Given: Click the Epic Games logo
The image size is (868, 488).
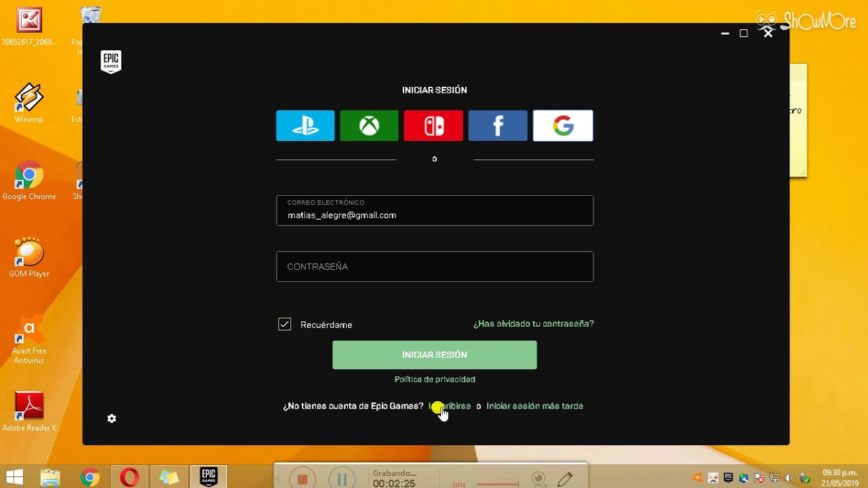Looking at the screenshot, I should click(x=111, y=62).
